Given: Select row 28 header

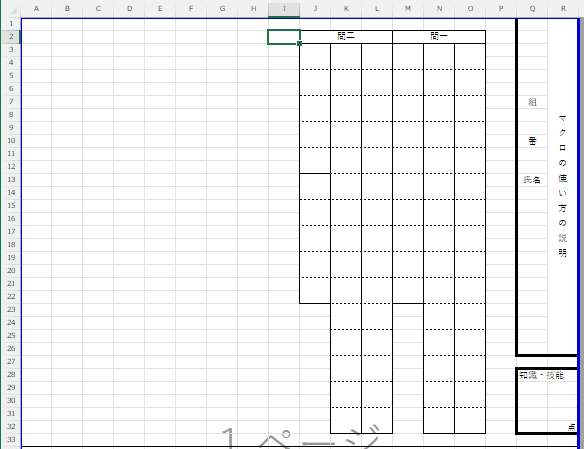Looking at the screenshot, I should pyautogui.click(x=11, y=374).
